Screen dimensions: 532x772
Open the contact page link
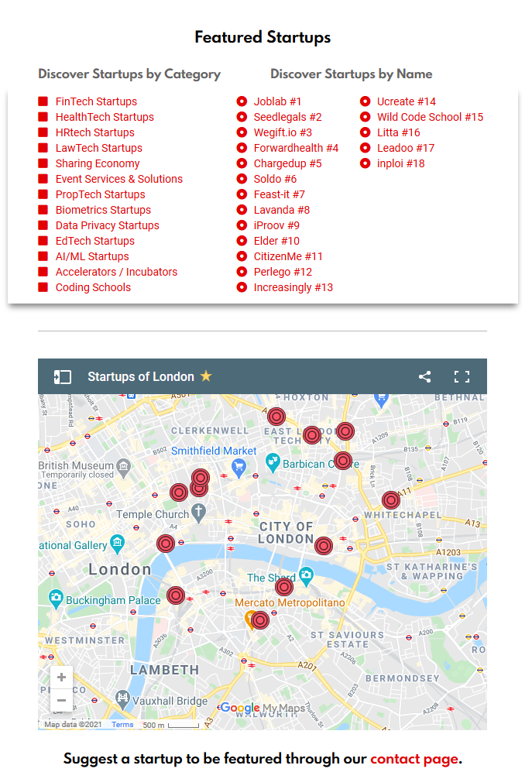click(x=414, y=759)
